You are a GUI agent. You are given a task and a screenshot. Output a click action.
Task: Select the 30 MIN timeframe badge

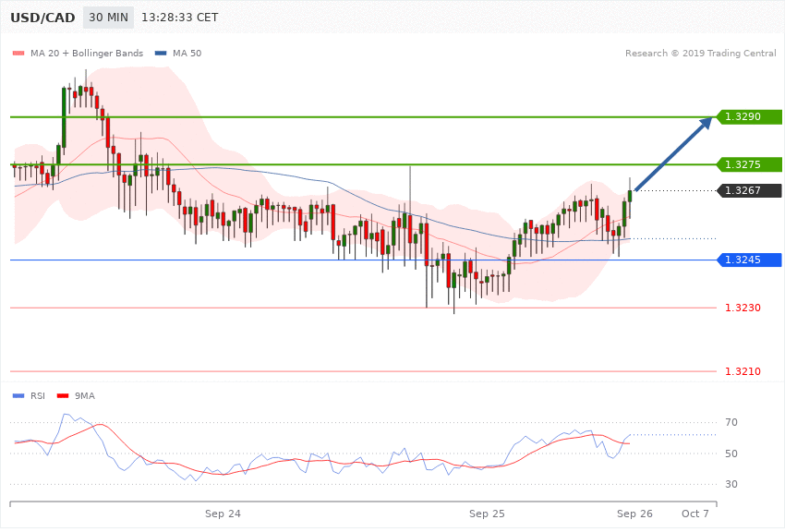pos(108,18)
